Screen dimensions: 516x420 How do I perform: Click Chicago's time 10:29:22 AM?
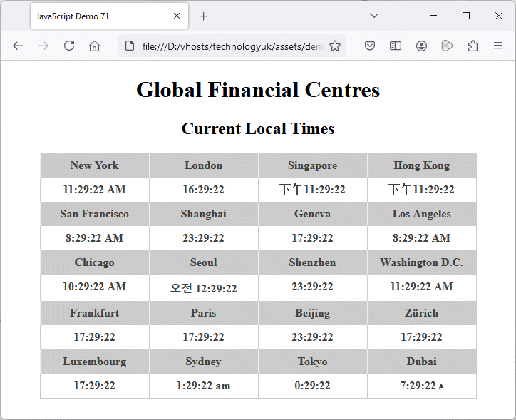point(95,287)
